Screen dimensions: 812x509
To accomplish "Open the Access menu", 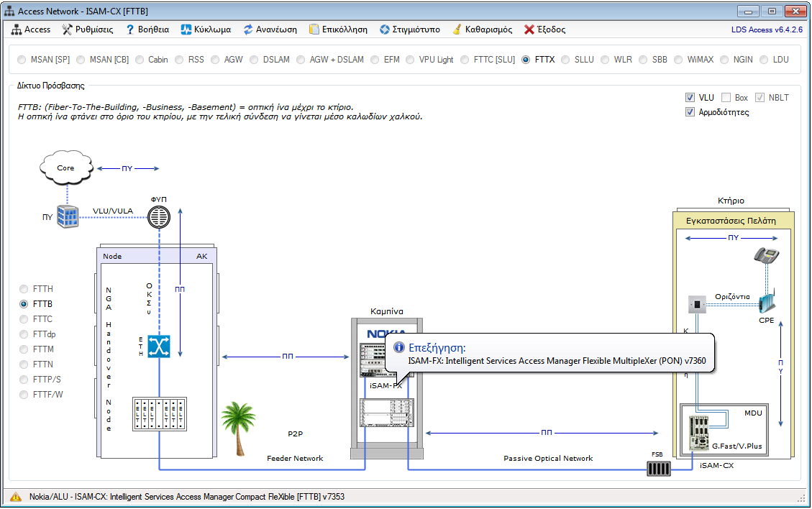I will click(x=31, y=29).
